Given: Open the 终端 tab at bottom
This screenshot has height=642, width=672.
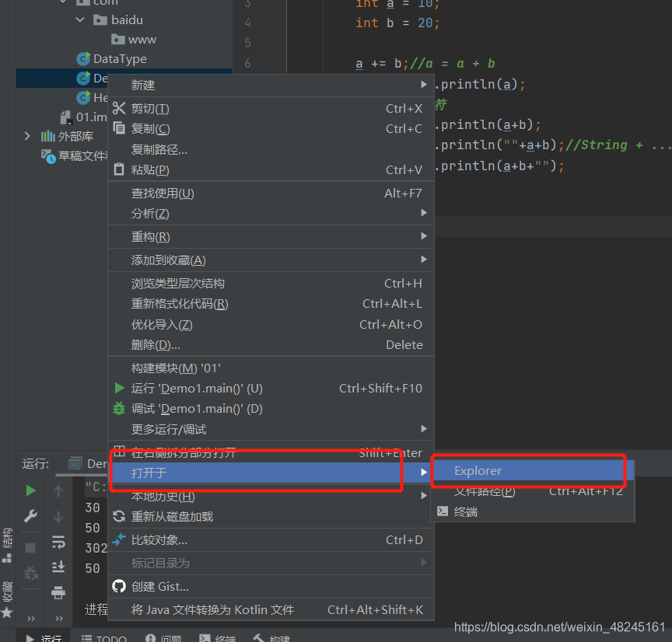Looking at the screenshot, I should click(217, 637).
